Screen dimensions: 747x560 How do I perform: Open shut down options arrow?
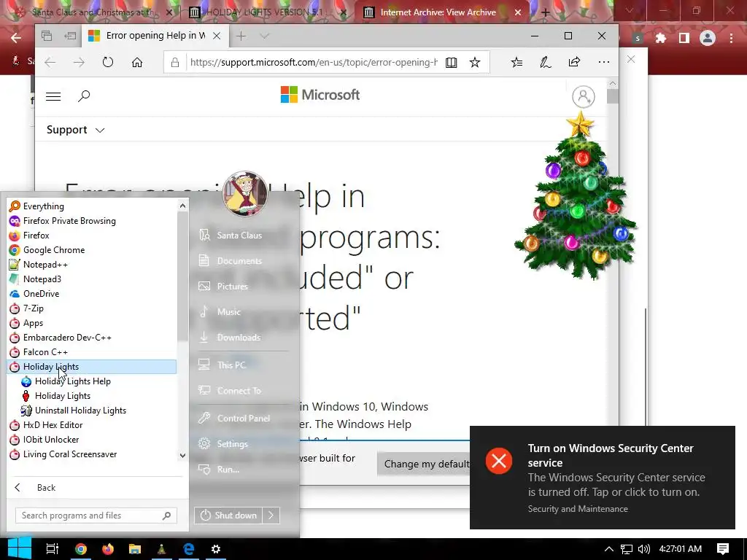click(271, 516)
